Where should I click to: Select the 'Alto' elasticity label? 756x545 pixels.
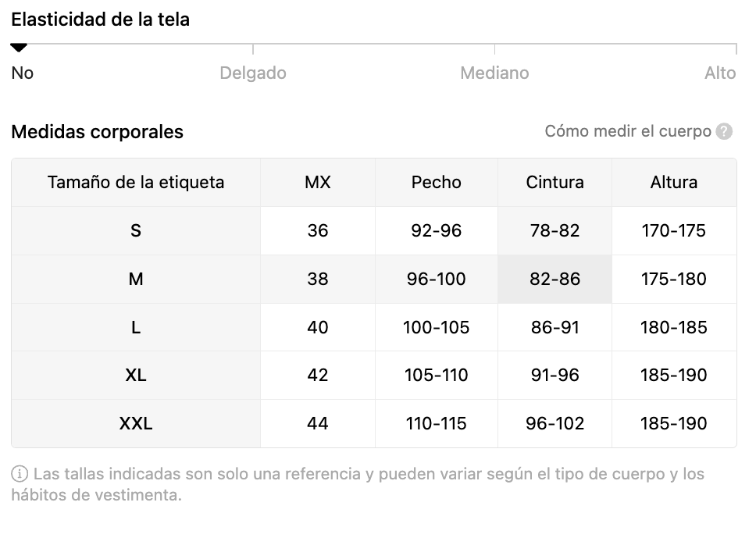[x=720, y=73]
